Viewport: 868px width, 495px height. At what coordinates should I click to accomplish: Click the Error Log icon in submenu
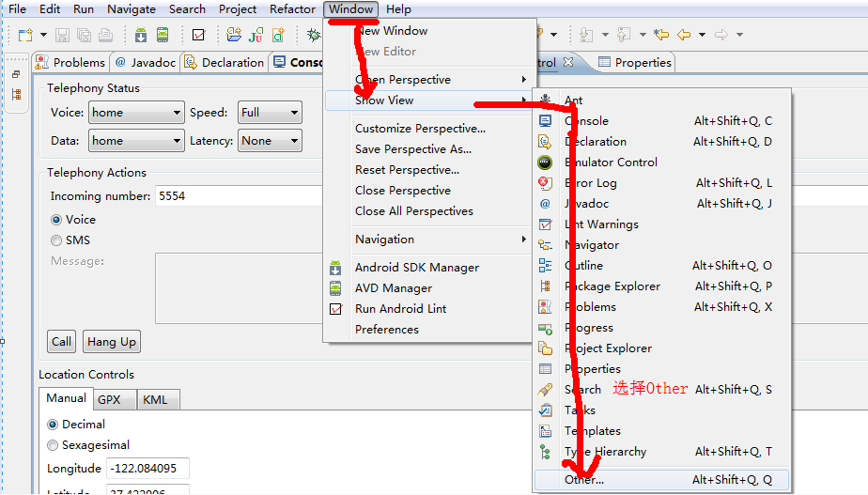point(545,183)
